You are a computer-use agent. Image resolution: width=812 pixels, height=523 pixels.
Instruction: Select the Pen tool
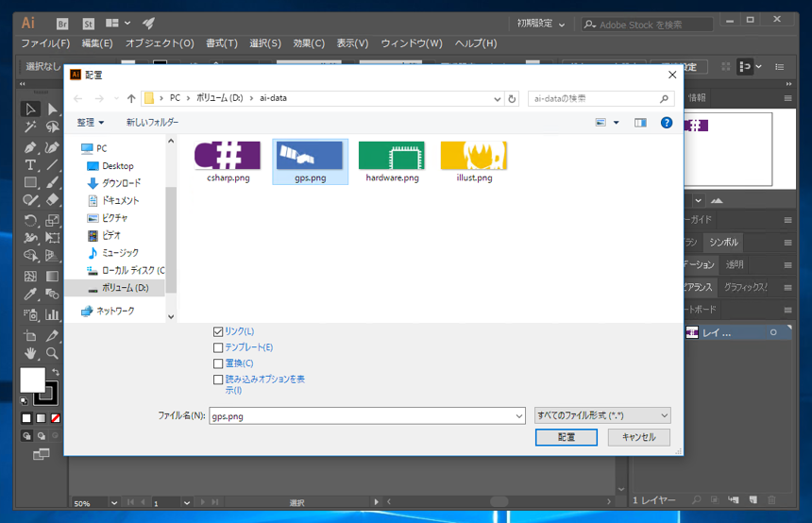[30, 147]
